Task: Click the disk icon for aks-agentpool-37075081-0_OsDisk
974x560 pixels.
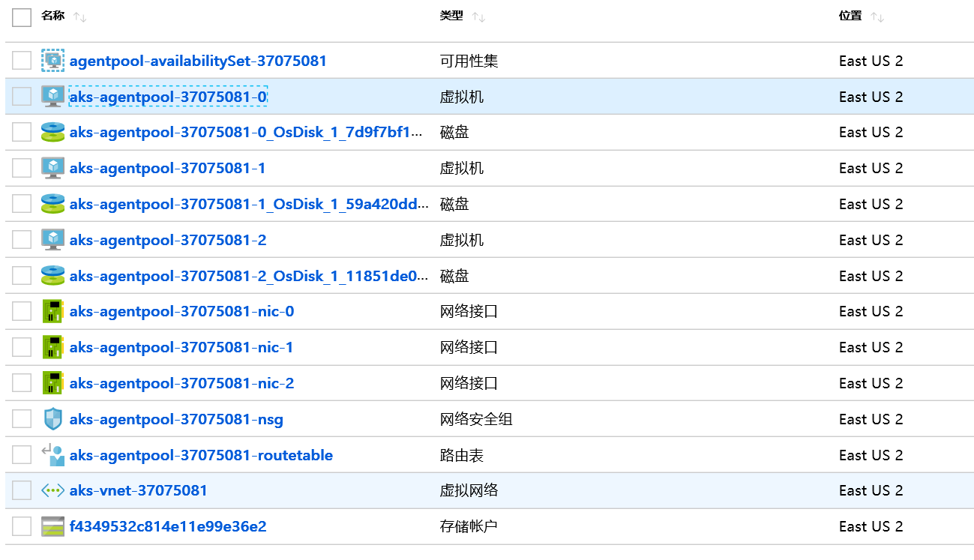Action: (52, 132)
